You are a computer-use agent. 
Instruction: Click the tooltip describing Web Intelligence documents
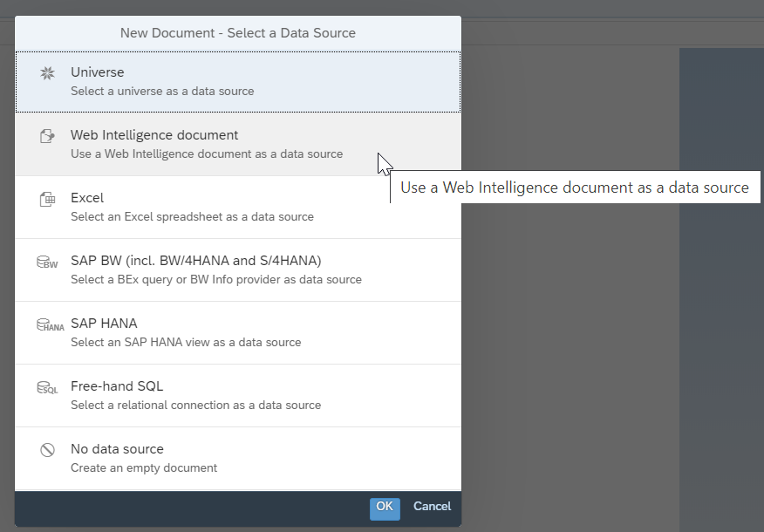click(576, 187)
